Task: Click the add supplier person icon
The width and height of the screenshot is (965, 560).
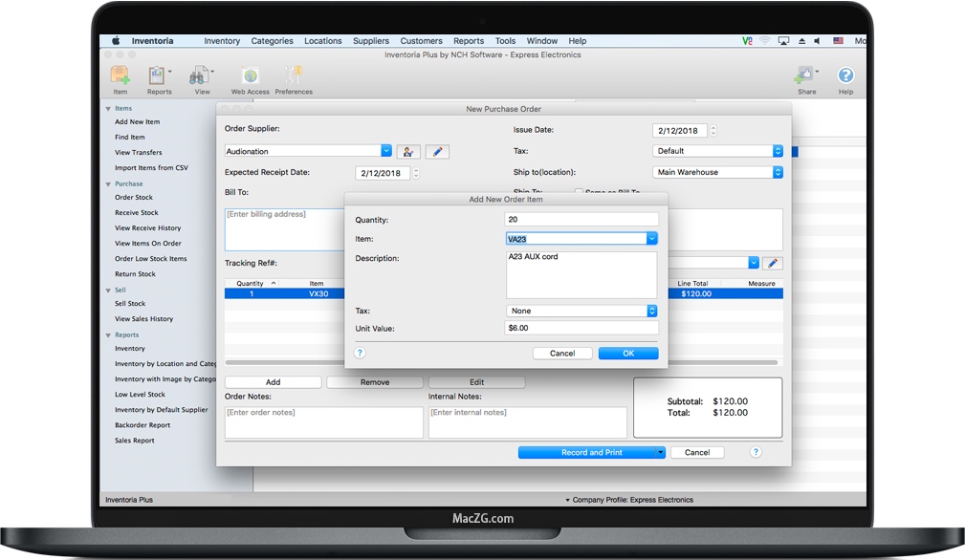Action: click(x=407, y=151)
